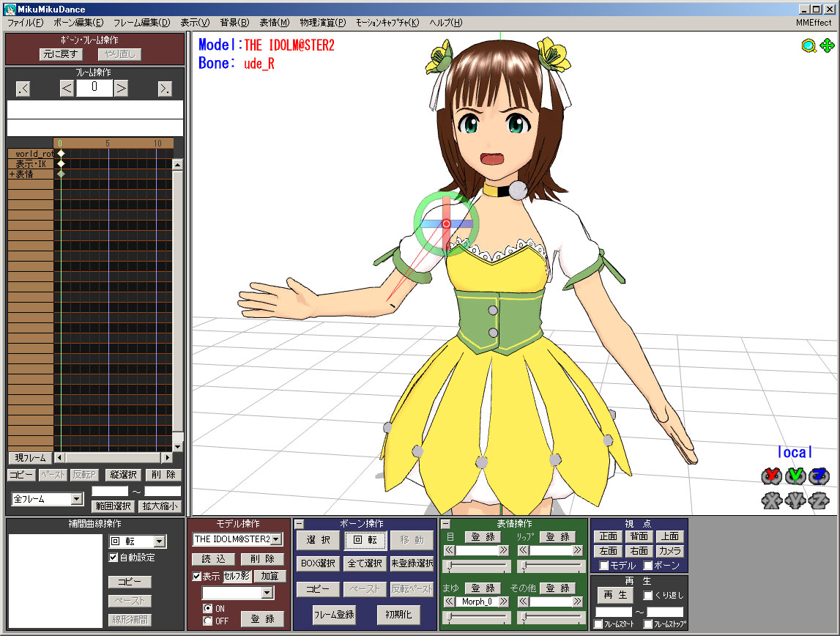840x636 pixels.
Task: Click the range start frame field
Action: 110,491
